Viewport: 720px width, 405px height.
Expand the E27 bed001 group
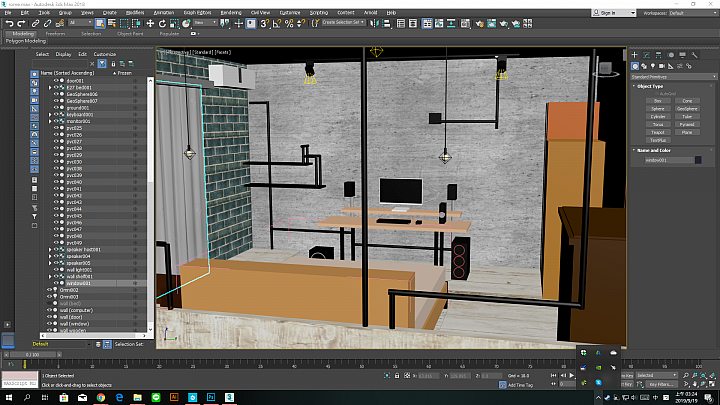click(x=50, y=88)
